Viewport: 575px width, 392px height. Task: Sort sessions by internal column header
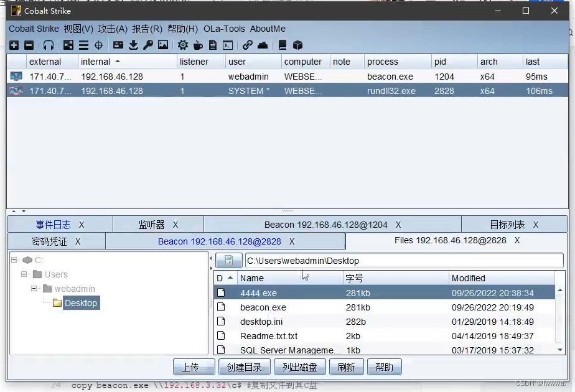(127, 62)
